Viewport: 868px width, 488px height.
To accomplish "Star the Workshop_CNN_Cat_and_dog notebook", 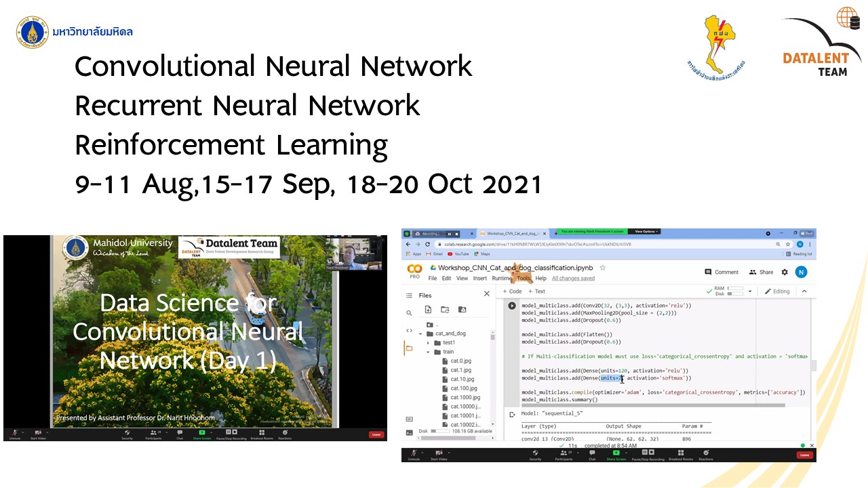I will [x=602, y=268].
